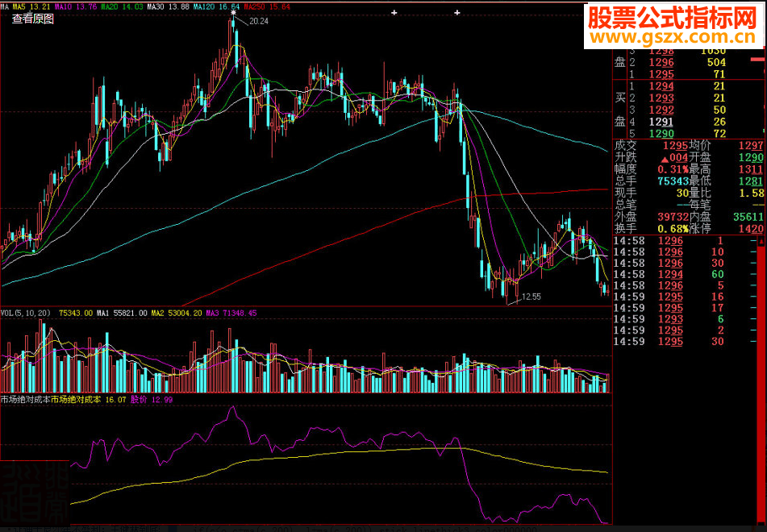Select the cyan MA120 16.64 legend label
This screenshot has width=767, height=532.
216,6
